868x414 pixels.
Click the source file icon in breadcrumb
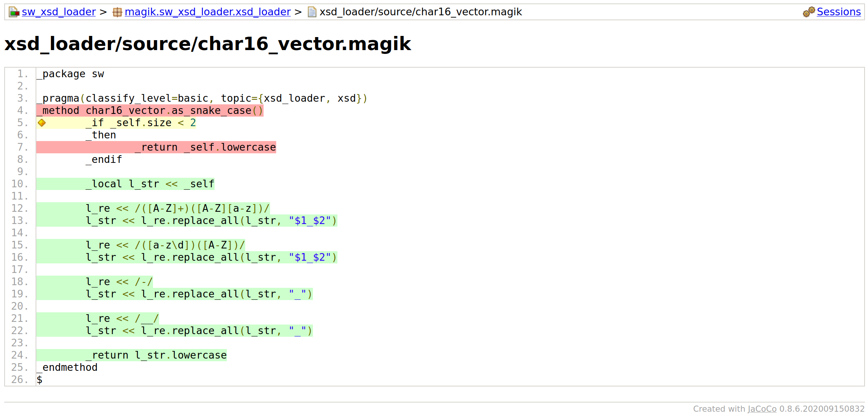312,12
